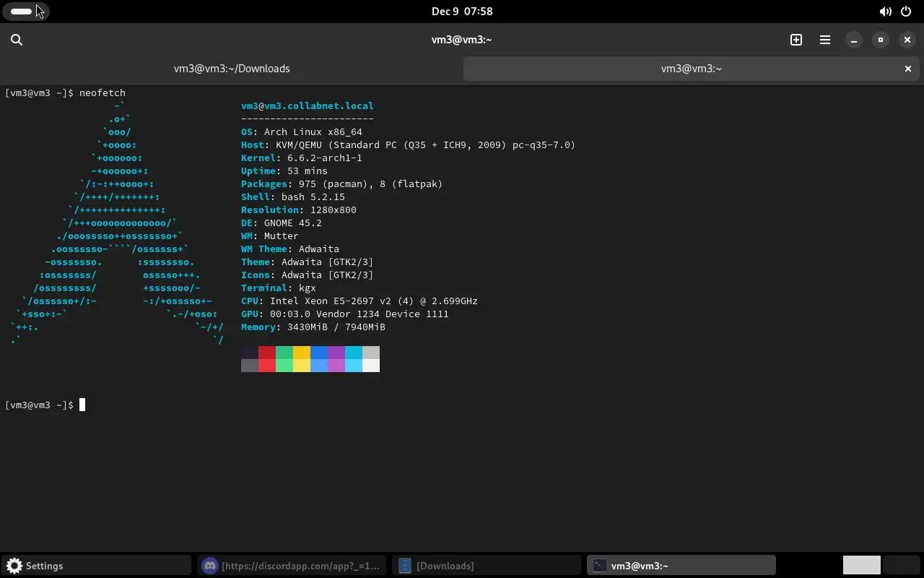Click the volume speaker icon
Image resolution: width=924 pixels, height=578 pixels.
885,12
